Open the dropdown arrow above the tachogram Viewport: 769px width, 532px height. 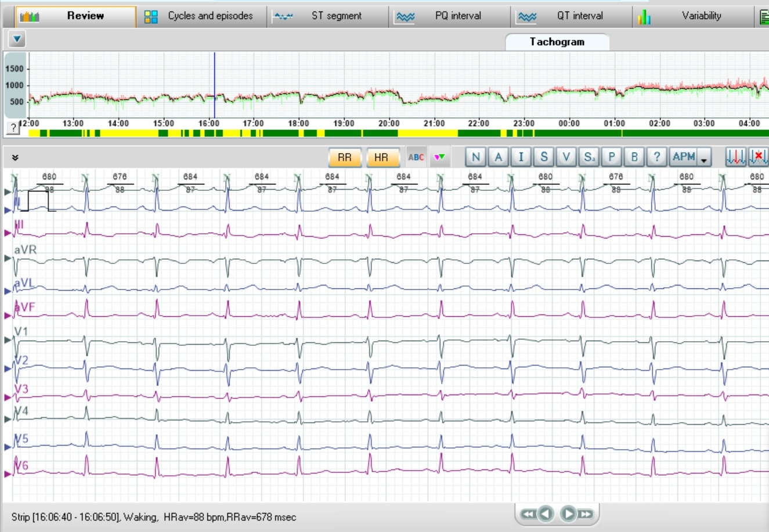click(17, 39)
